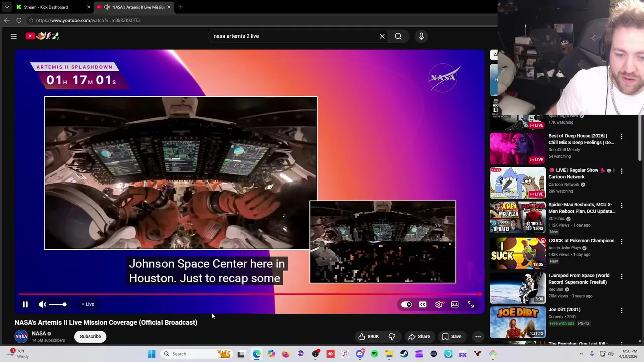Open Windows Start menu
This screenshot has height=362, width=644.
click(x=151, y=354)
